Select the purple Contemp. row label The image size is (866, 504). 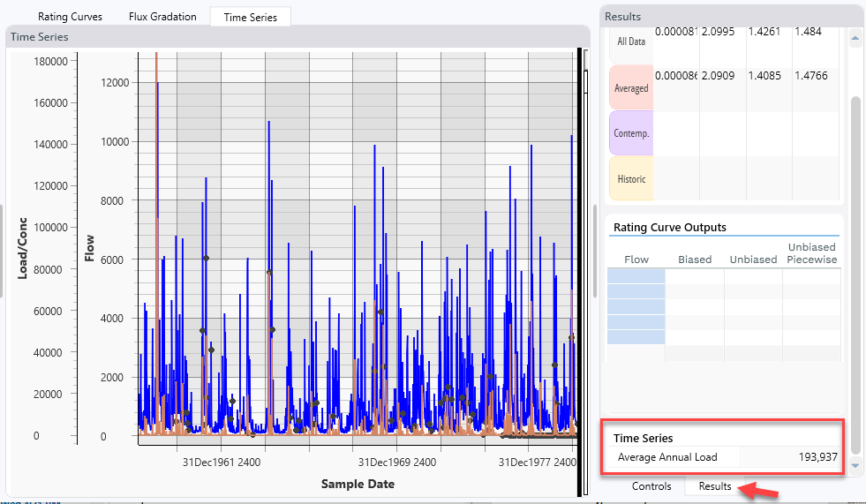[631, 134]
